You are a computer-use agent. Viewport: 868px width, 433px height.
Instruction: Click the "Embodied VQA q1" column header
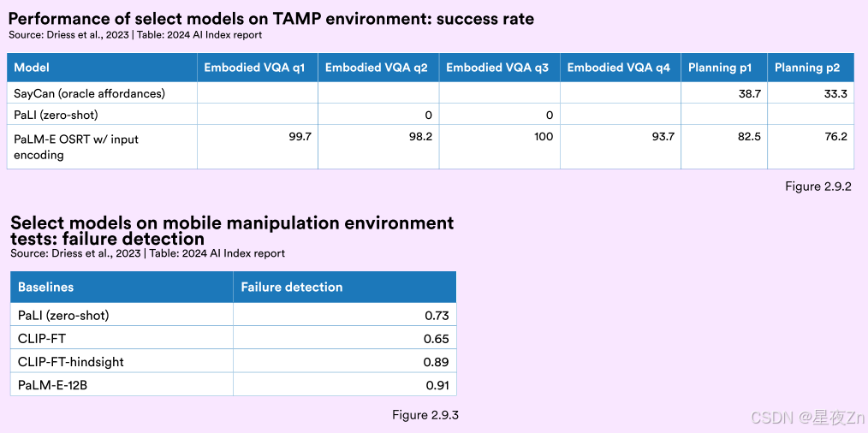[258, 68]
